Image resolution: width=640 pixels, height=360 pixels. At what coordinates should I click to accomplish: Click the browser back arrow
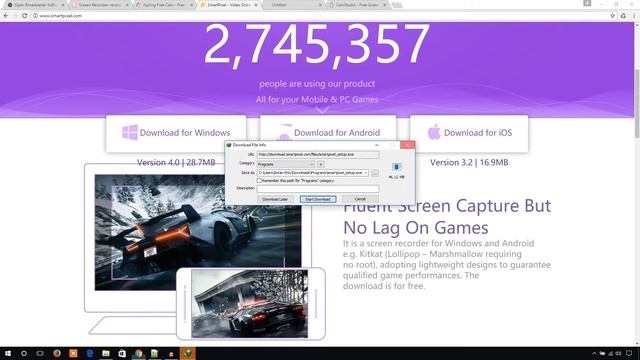tap(6, 16)
